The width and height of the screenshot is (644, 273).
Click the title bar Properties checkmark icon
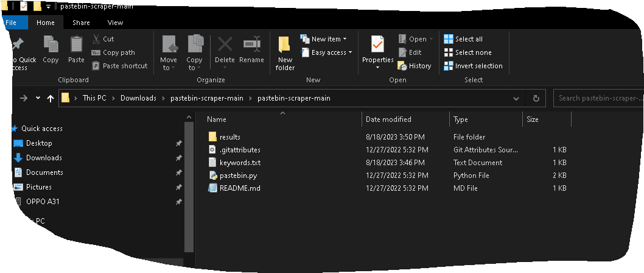click(24, 6)
